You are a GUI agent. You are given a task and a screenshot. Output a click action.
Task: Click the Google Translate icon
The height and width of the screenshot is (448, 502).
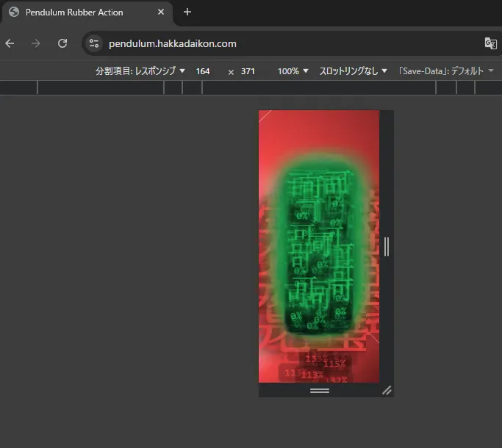pos(490,43)
